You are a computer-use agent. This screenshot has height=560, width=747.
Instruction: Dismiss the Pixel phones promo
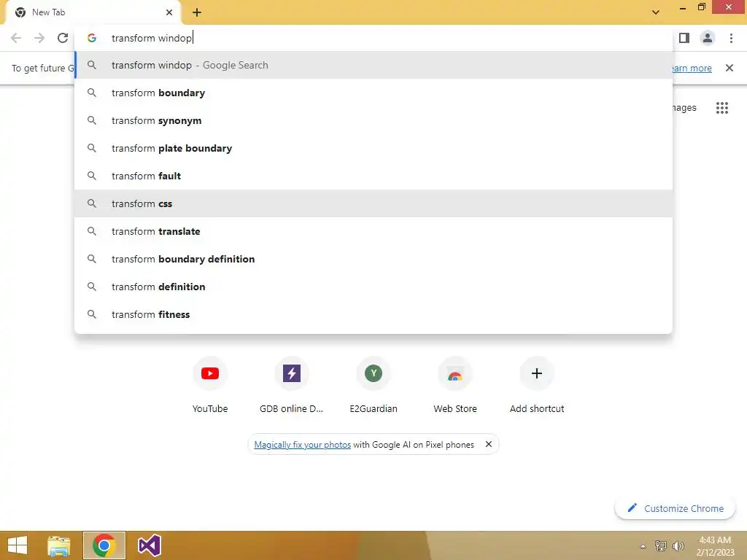[488, 444]
